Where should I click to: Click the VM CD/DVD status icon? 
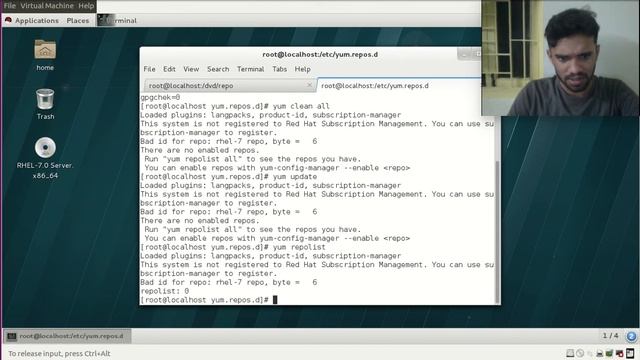[x=580, y=353]
